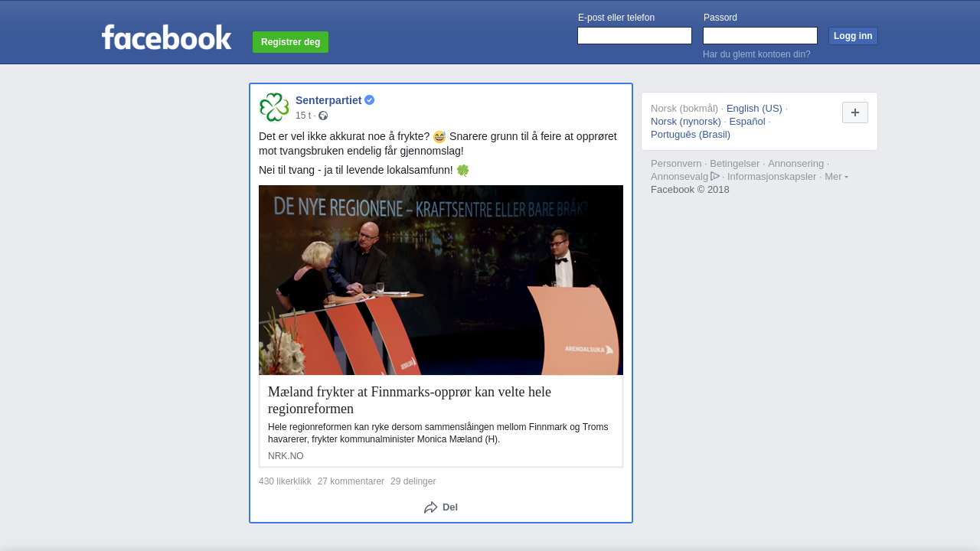The height and width of the screenshot is (551, 980).
Task: Open the Betingelser footer link
Action: point(735,164)
